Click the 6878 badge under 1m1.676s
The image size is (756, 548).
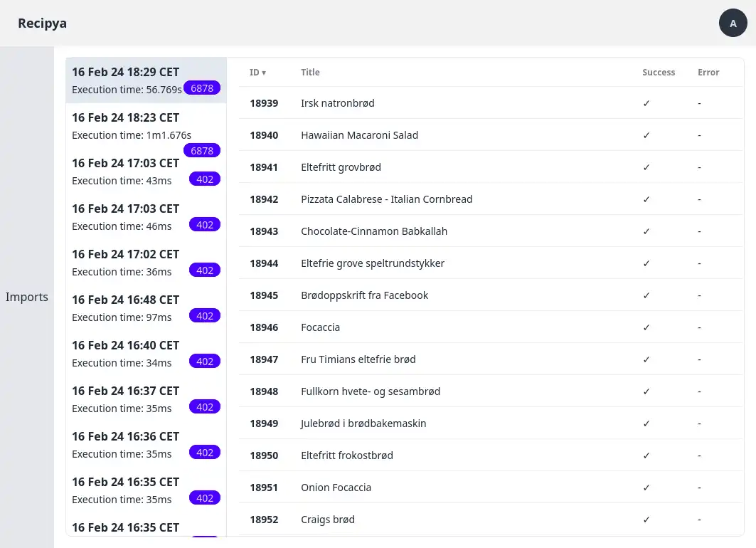tap(202, 150)
